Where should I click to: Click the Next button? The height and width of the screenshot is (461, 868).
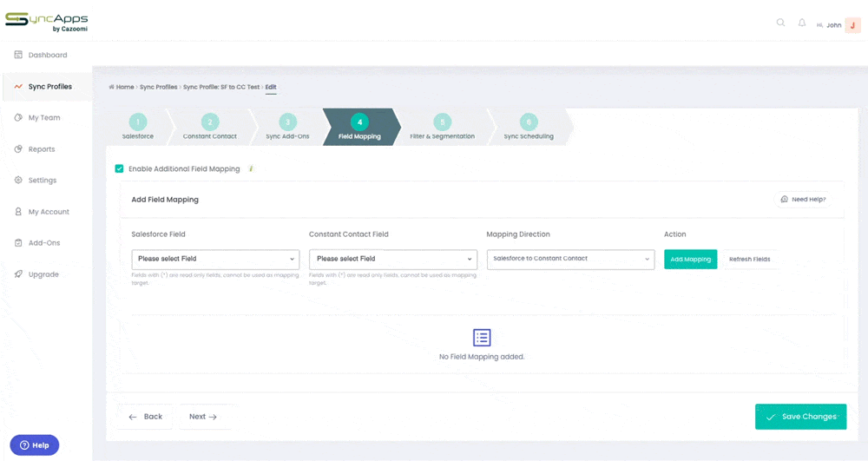click(202, 417)
